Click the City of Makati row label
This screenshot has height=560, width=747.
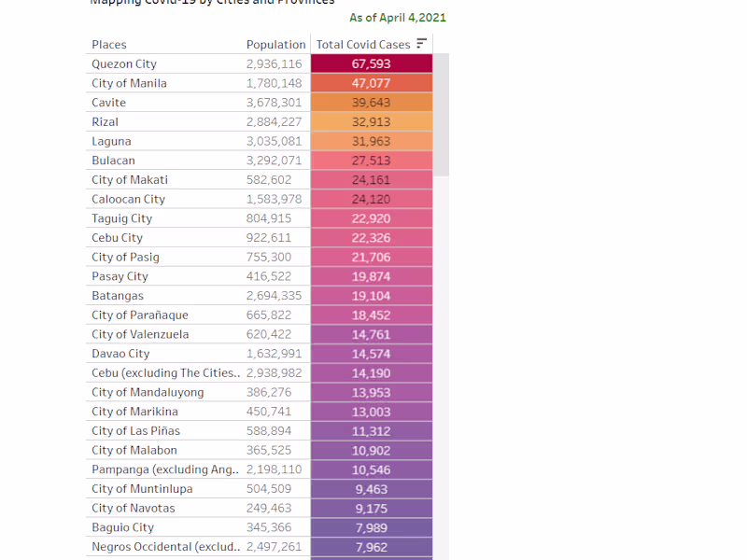(130, 180)
